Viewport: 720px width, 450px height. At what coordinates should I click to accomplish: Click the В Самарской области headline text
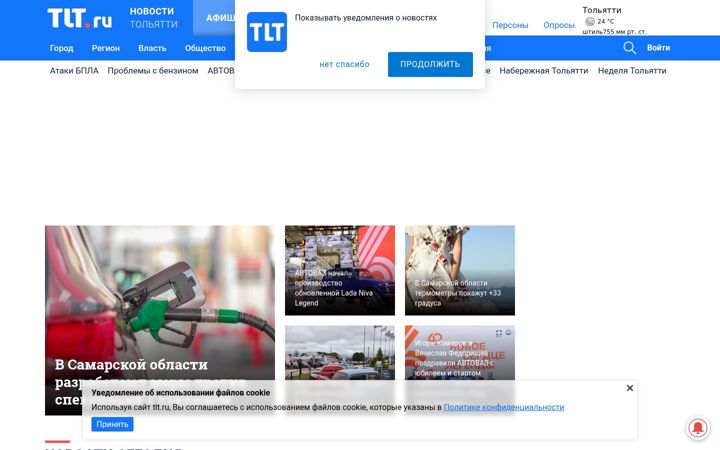click(131, 365)
